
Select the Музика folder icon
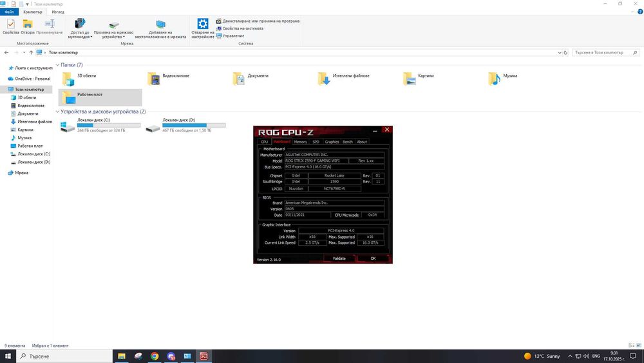494,79
